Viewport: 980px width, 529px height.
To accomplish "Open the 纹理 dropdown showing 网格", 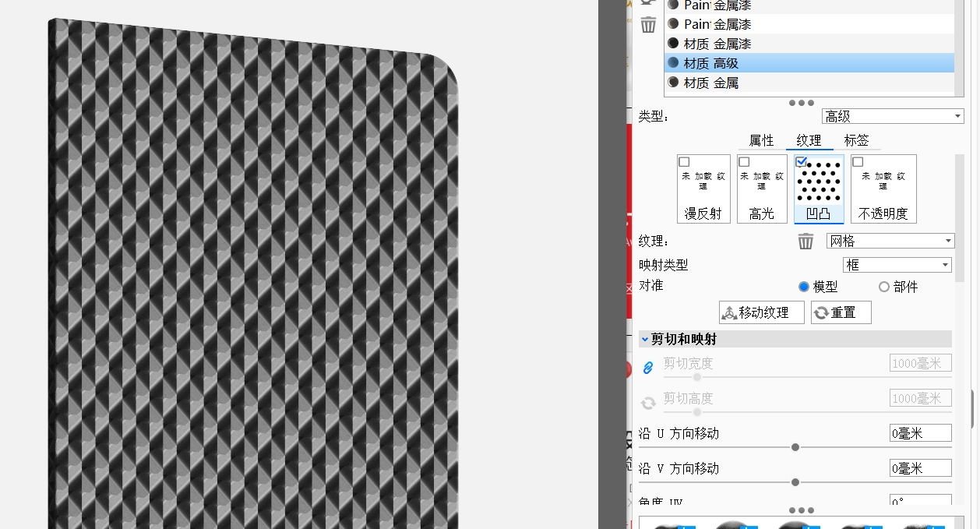I will [x=890, y=242].
